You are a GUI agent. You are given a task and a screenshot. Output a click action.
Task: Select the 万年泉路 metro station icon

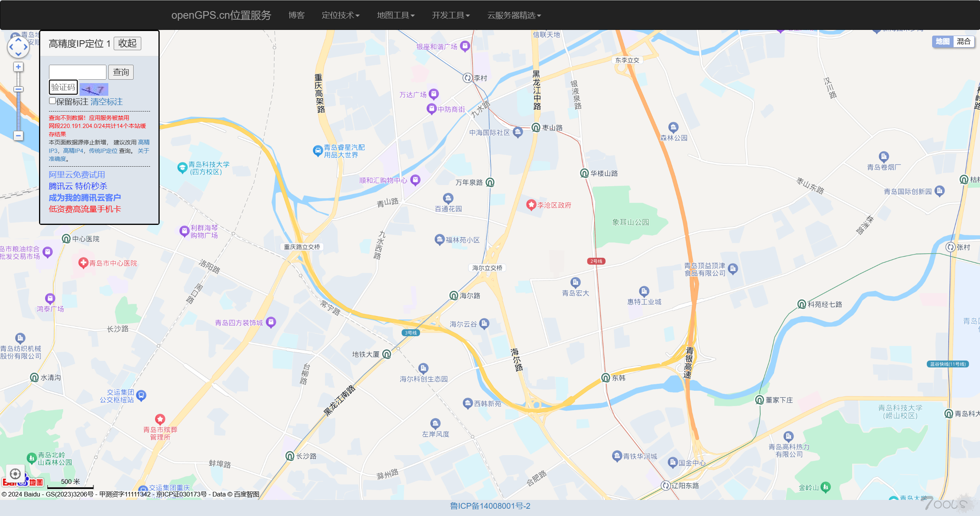(x=490, y=182)
